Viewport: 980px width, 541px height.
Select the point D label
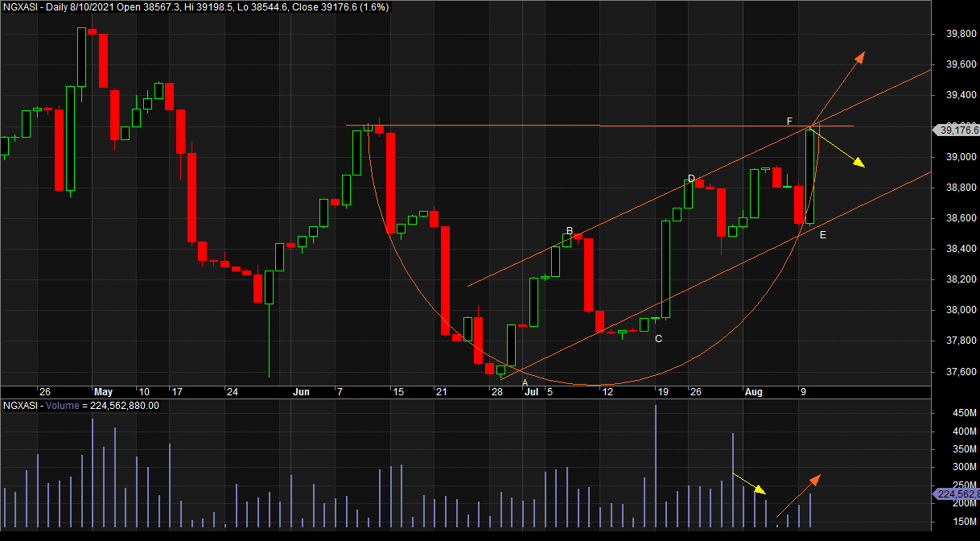[691, 179]
